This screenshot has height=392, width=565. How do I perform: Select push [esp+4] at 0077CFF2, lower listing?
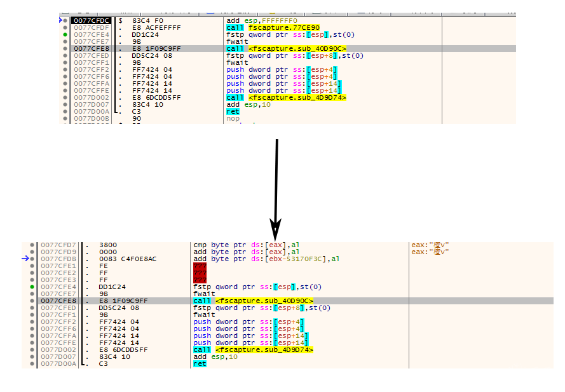[248, 321]
